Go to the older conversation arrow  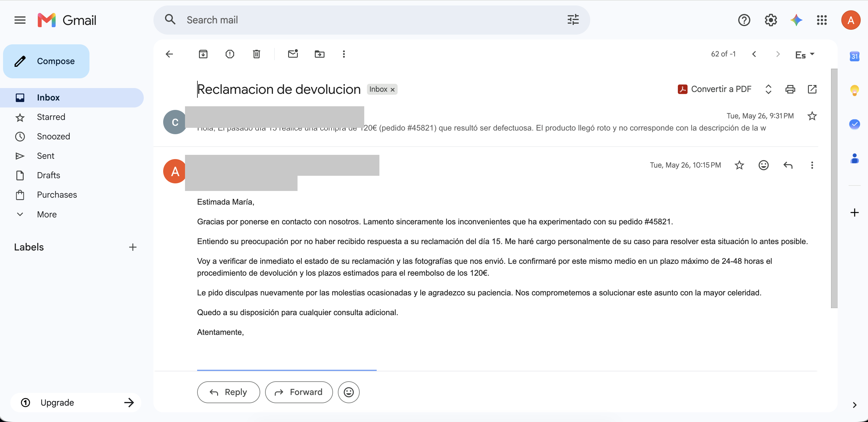[778, 54]
